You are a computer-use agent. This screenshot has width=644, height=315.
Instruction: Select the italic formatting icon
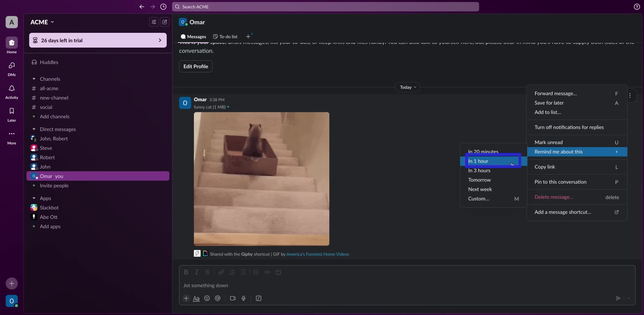pos(197,272)
